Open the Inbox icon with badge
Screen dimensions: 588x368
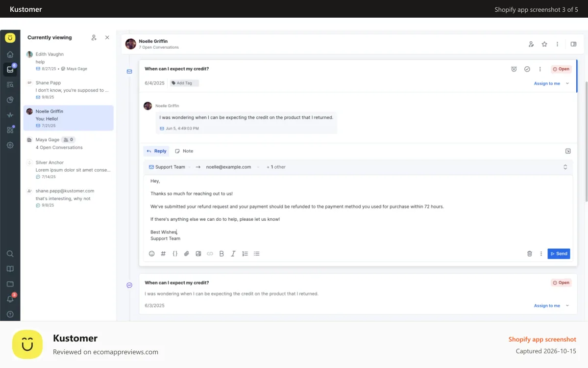click(10, 69)
